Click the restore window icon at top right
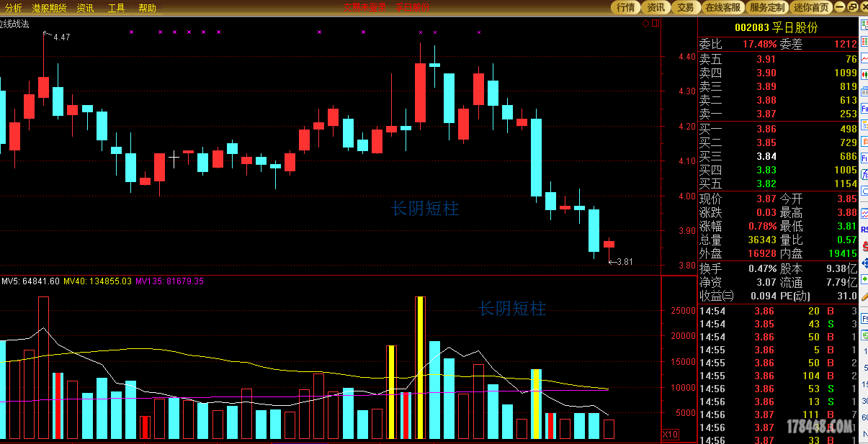Screen dimensions: 868x444 (852, 7)
